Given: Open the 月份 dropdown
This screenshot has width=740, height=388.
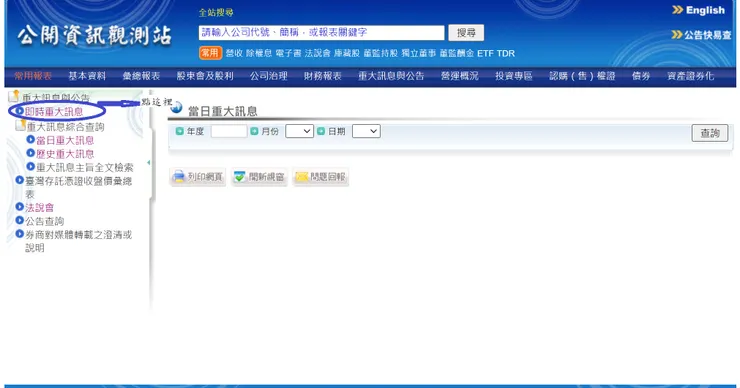Looking at the screenshot, I should (299, 131).
